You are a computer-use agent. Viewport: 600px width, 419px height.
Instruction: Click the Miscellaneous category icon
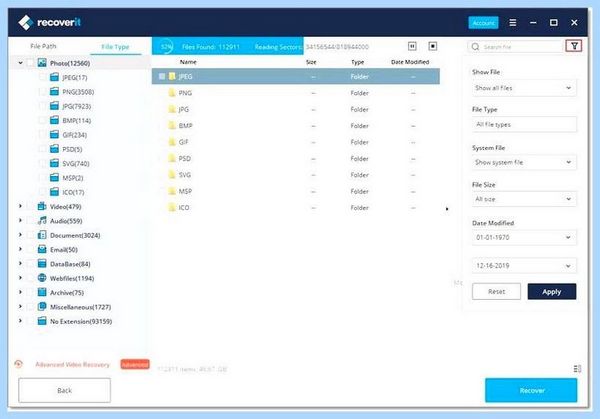pos(42,307)
